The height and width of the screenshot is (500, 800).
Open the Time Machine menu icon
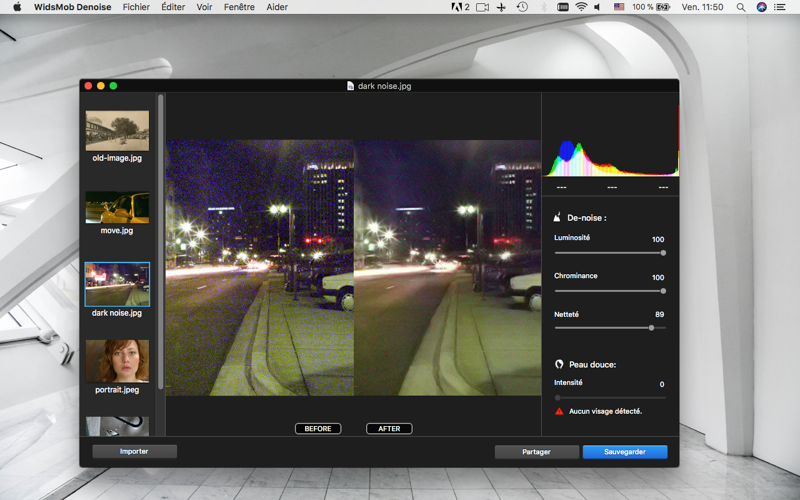[x=522, y=7]
